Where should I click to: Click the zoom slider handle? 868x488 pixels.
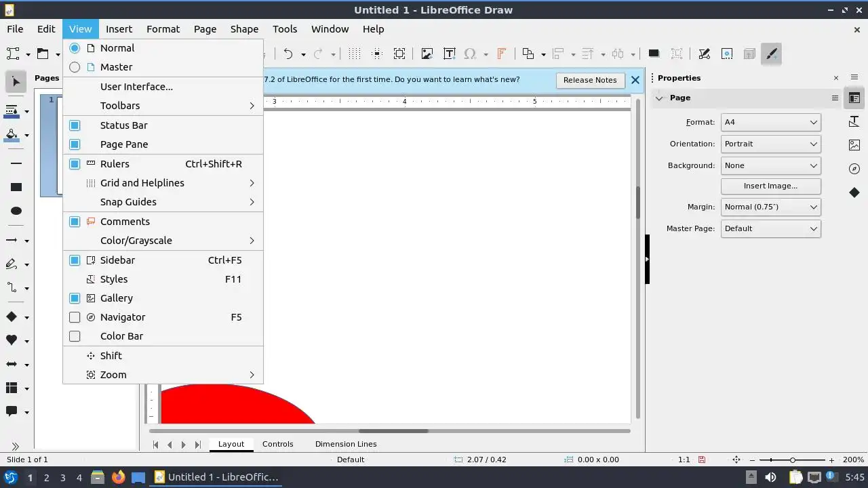(x=792, y=460)
